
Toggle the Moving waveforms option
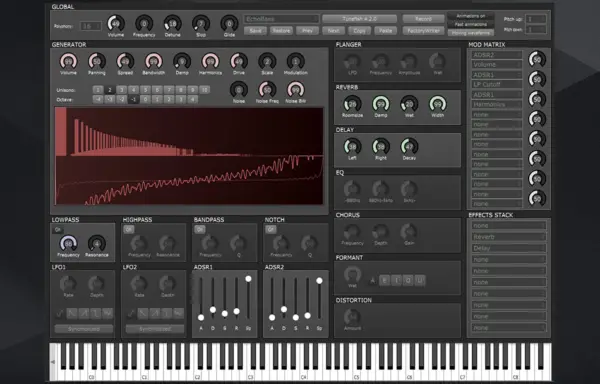click(471, 33)
